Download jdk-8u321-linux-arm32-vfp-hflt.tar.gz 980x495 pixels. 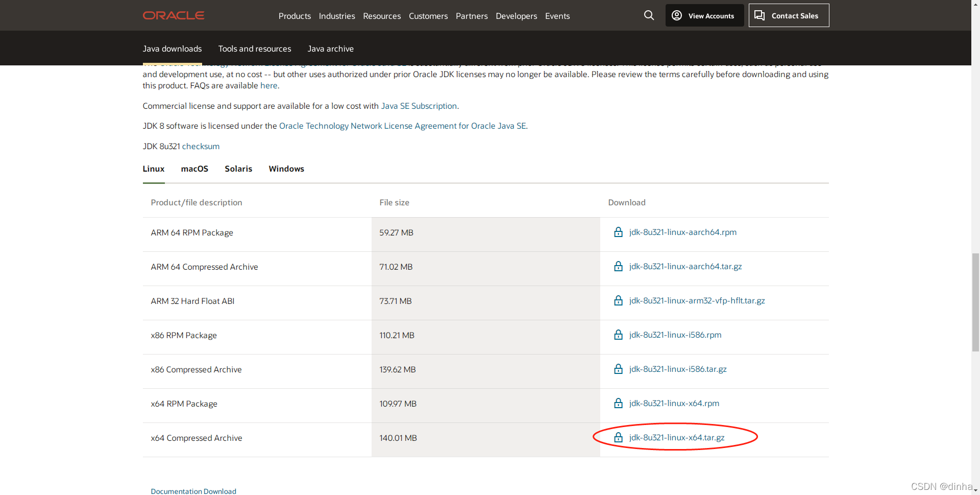coord(697,300)
